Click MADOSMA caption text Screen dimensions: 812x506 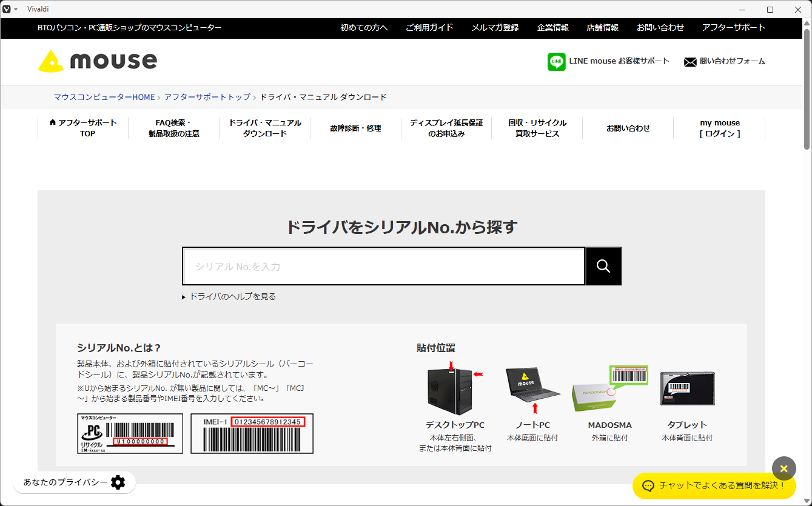609,425
